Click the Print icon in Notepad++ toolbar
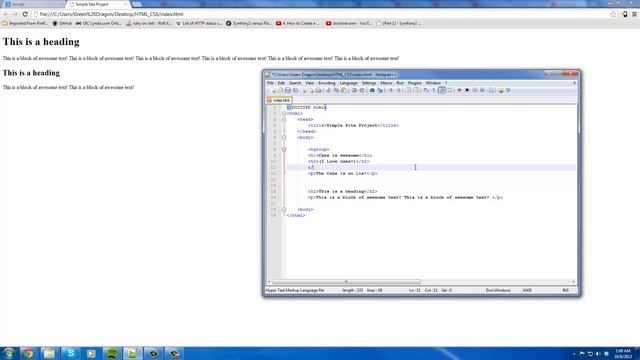This screenshot has height=360, width=640. click(318, 90)
